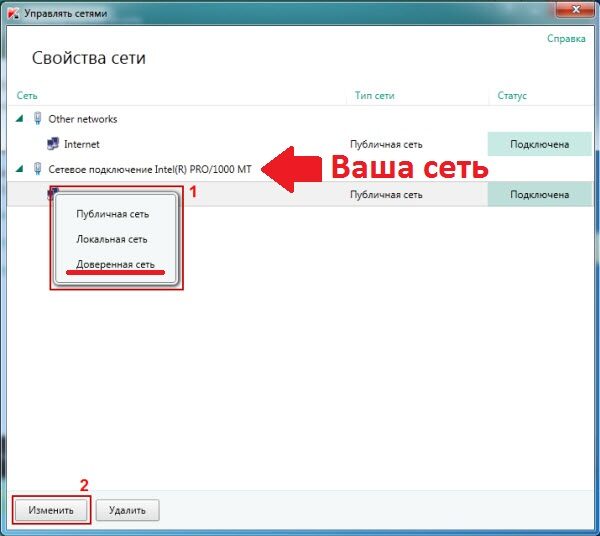Click Подключена status of the Internet row
Image resolution: width=600 pixels, height=536 pixels.
[x=540, y=144]
